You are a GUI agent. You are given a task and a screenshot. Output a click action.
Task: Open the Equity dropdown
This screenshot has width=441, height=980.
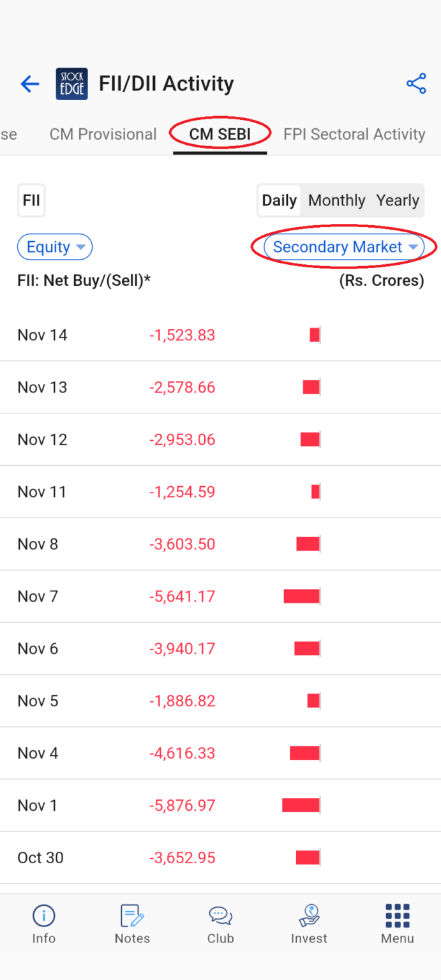(x=54, y=247)
